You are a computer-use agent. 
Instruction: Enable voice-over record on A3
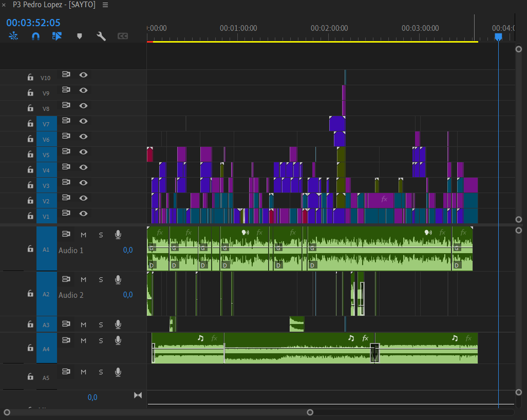(118, 324)
